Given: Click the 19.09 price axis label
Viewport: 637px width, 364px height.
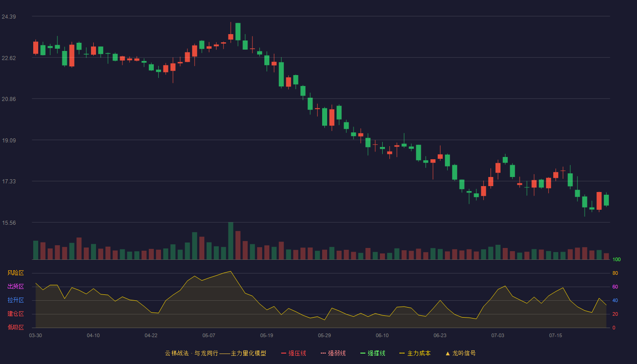Looking at the screenshot, I should point(9,140).
